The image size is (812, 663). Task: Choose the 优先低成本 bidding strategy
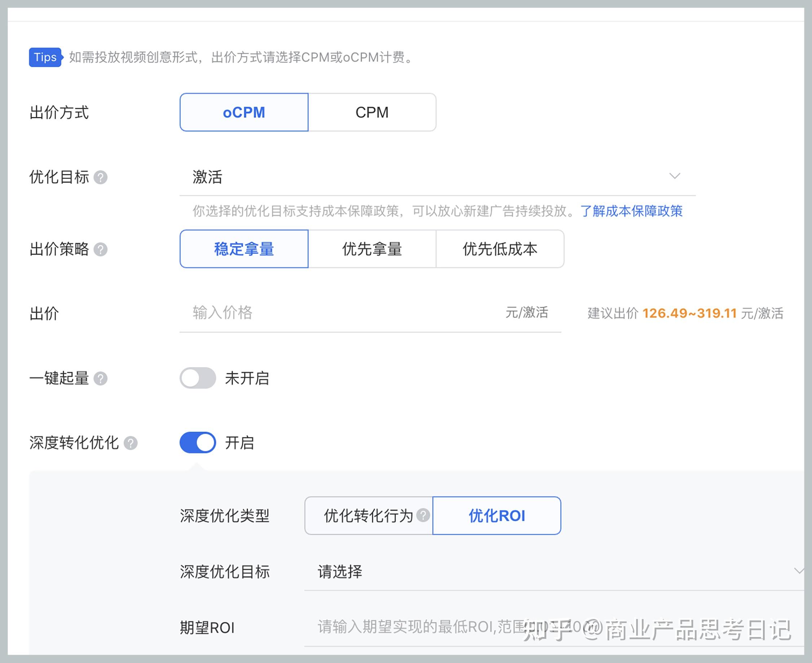click(x=499, y=249)
